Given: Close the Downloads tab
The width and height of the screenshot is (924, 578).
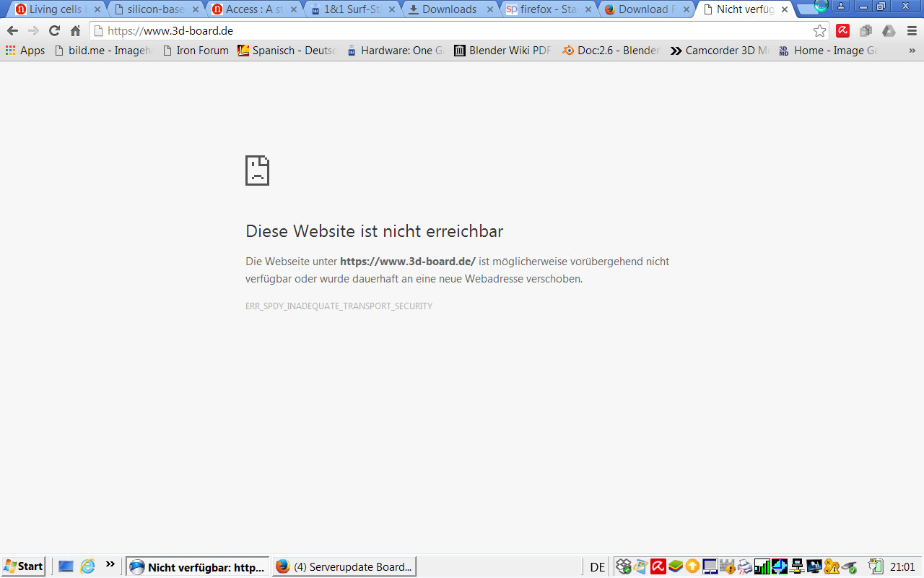Looking at the screenshot, I should tap(490, 9).
